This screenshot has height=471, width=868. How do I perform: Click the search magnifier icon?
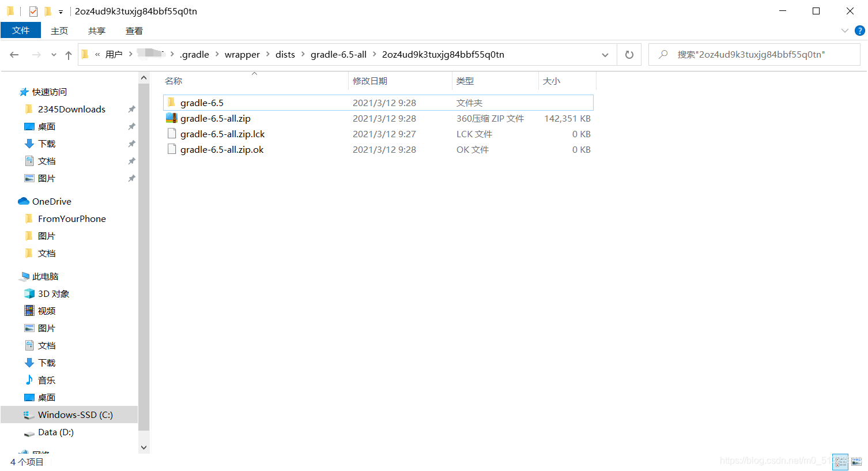coord(663,55)
